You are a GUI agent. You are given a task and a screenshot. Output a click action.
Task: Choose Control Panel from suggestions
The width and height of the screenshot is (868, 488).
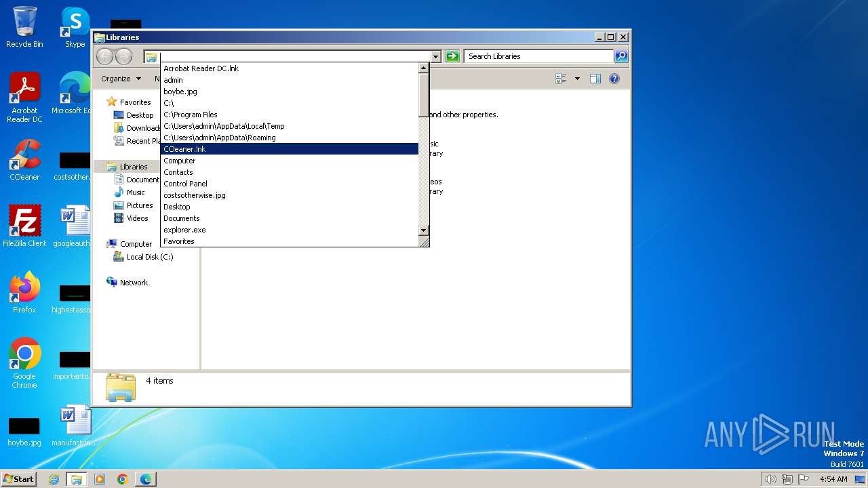click(x=289, y=184)
